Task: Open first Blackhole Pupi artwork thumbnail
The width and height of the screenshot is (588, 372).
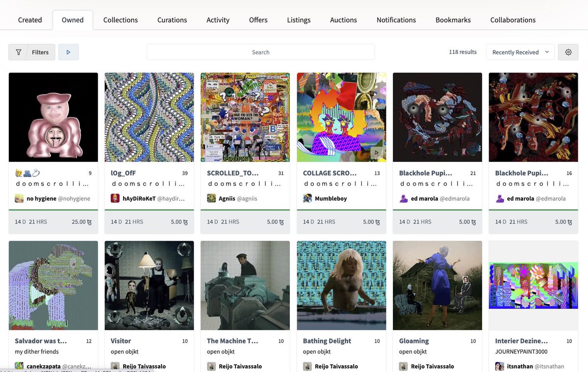Action: [437, 117]
